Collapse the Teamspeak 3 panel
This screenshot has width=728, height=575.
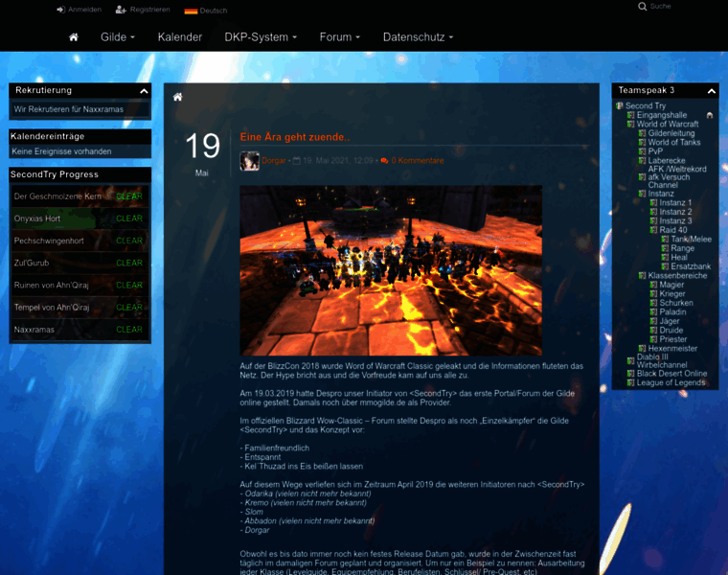point(712,91)
